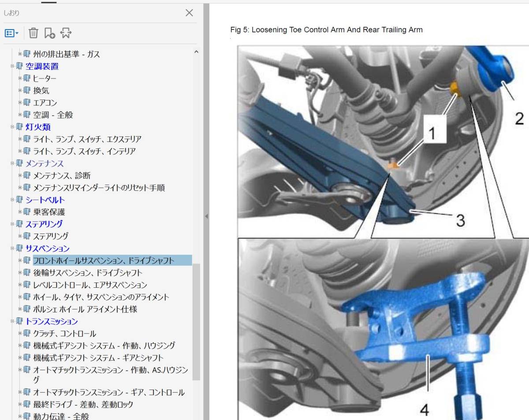Open the bookmark options dropdown menu
This screenshot has height=420, width=529.
coord(11,33)
